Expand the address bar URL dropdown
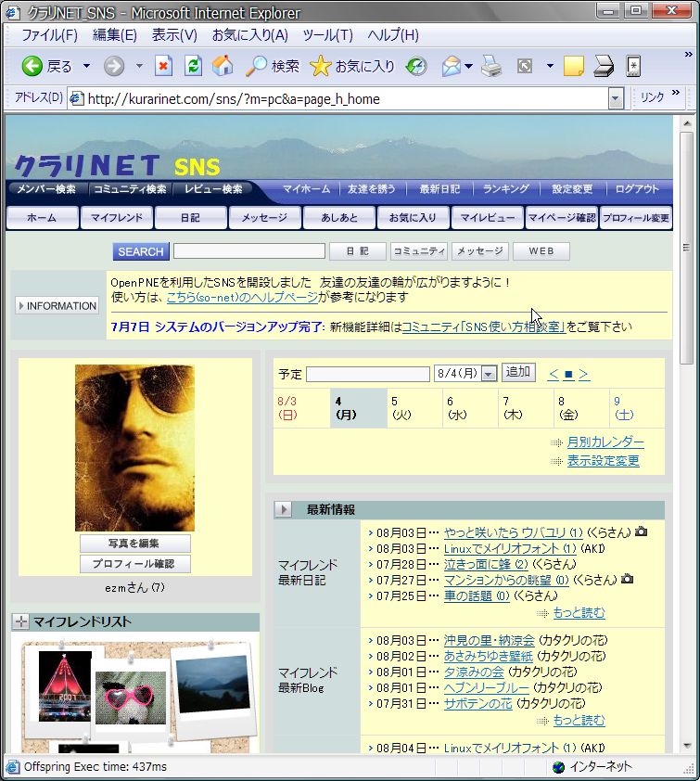Screen dimensions: 700x781 616,98
